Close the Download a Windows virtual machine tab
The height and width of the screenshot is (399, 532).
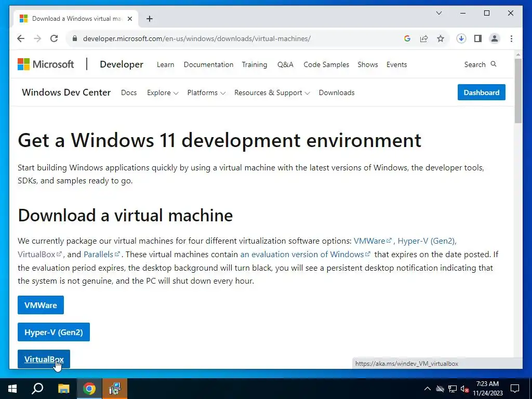tap(129, 19)
